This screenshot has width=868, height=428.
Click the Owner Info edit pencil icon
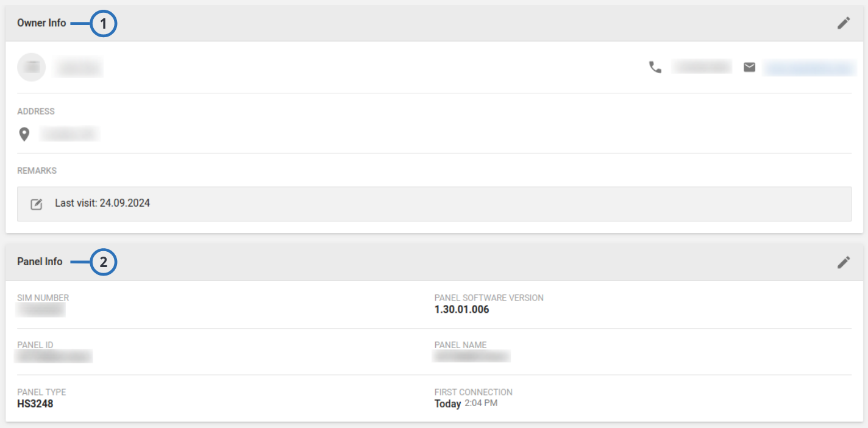click(x=844, y=23)
